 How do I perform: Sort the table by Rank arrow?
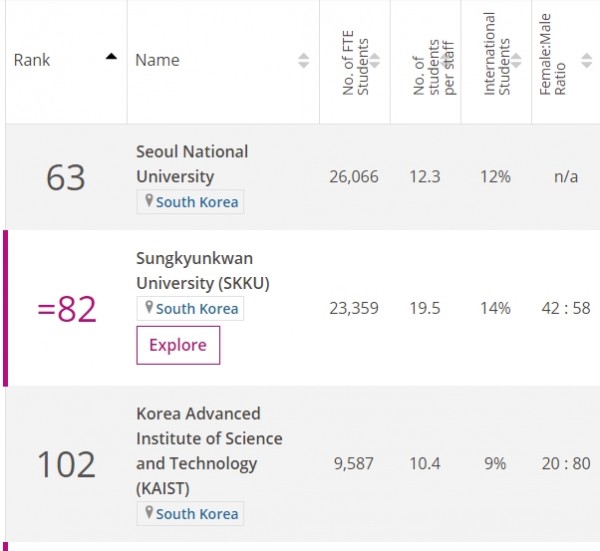(111, 57)
